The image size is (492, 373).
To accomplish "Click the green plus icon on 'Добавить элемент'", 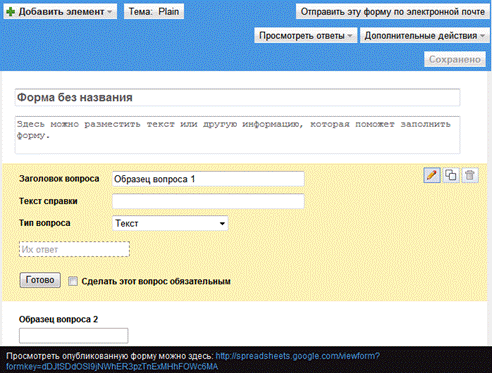I will coord(11,12).
